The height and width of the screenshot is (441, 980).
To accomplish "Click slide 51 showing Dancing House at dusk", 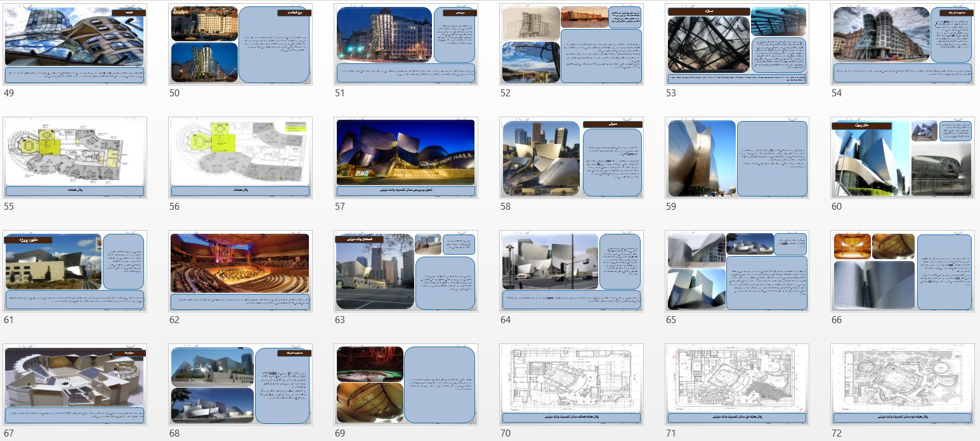I will 406,44.
